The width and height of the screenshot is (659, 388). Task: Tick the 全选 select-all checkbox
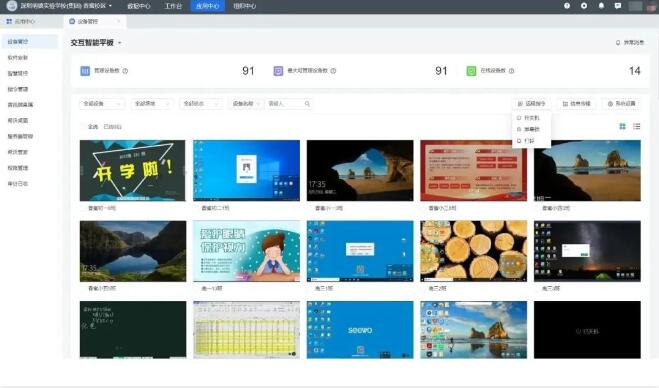[x=83, y=127]
